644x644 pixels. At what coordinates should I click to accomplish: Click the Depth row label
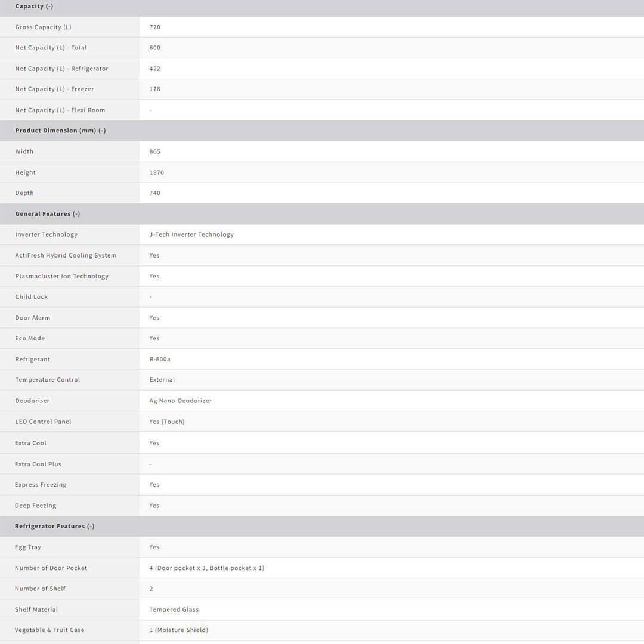[24, 193]
